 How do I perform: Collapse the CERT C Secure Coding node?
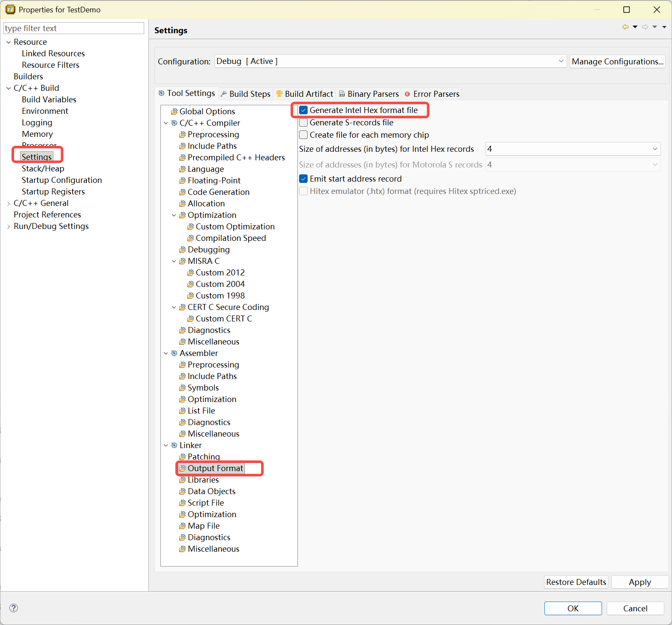click(174, 307)
